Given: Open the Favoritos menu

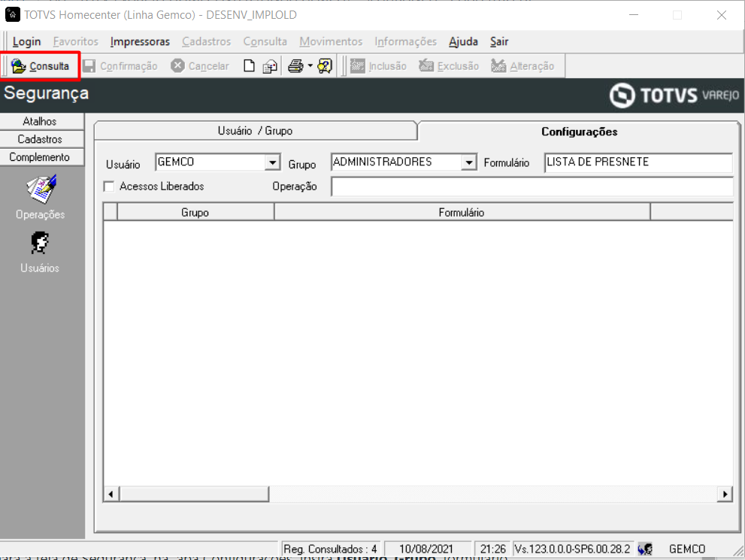Looking at the screenshot, I should [x=75, y=42].
